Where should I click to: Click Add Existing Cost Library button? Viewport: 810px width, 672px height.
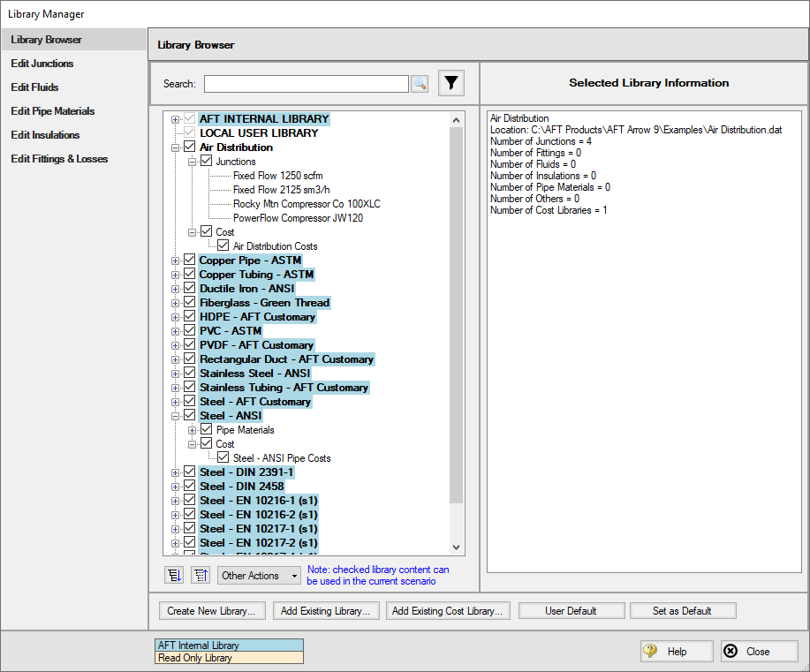(447, 610)
